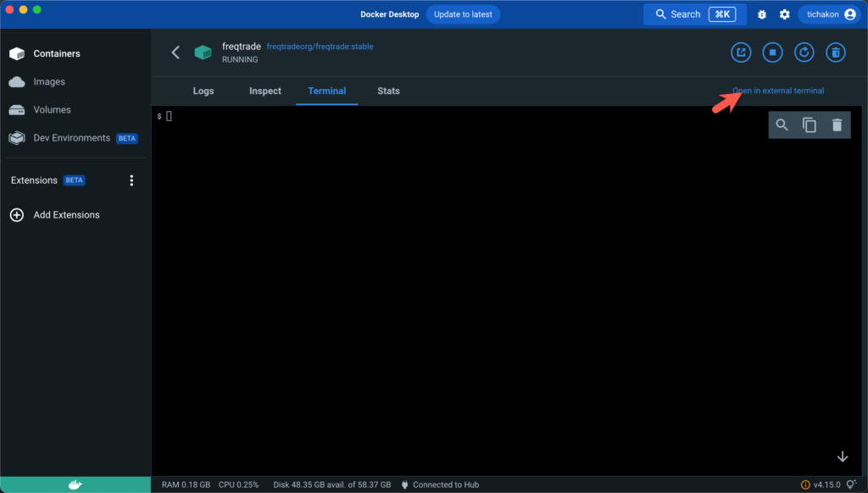The width and height of the screenshot is (868, 493).
Task: Switch to the Logs tab
Action: coord(203,91)
